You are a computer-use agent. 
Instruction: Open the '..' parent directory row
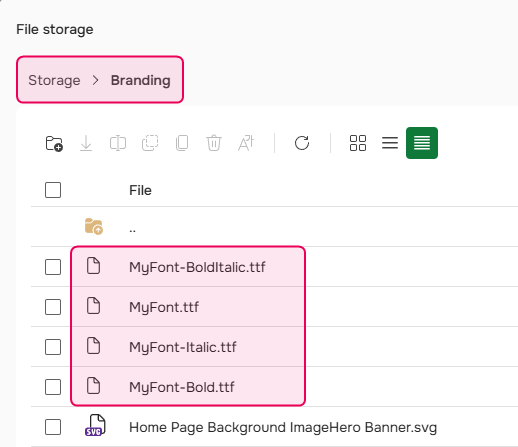tap(275, 227)
